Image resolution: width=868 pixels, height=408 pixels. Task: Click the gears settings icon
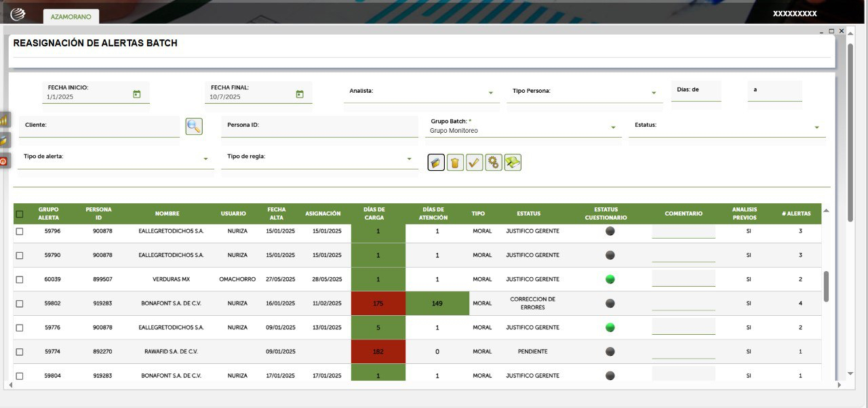click(x=494, y=163)
